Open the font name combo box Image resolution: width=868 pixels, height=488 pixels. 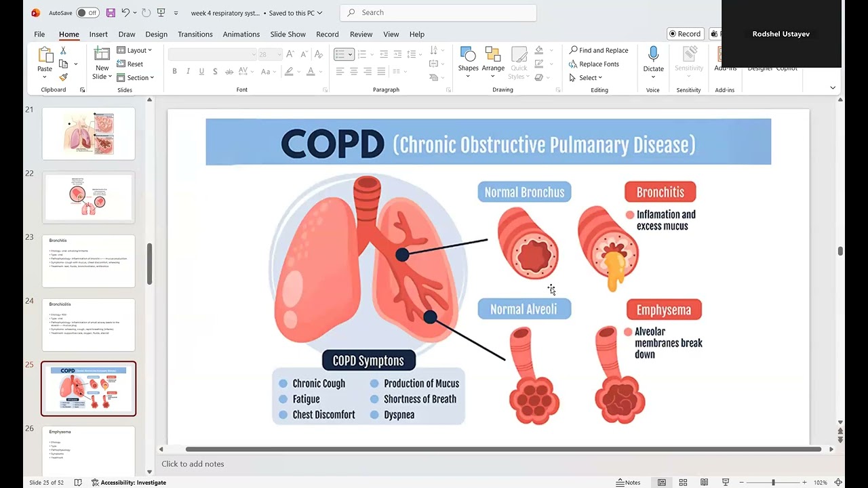pyautogui.click(x=213, y=54)
